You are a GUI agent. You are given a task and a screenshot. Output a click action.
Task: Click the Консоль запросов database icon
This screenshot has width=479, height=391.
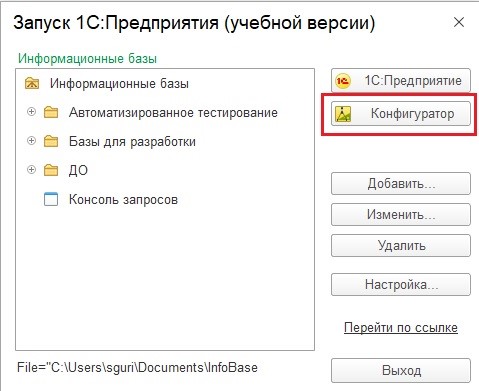pos(51,199)
